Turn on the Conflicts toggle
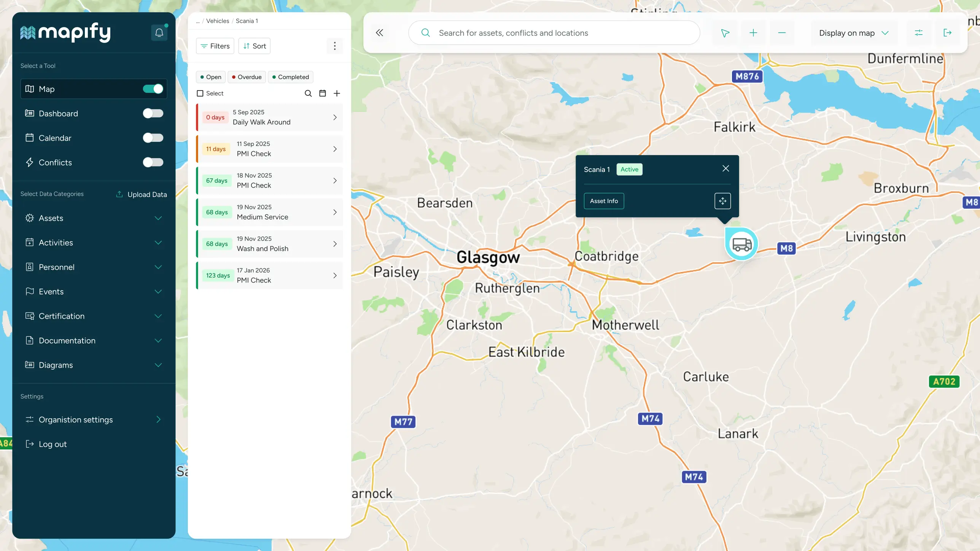Viewport: 980px width, 551px height. tap(153, 162)
